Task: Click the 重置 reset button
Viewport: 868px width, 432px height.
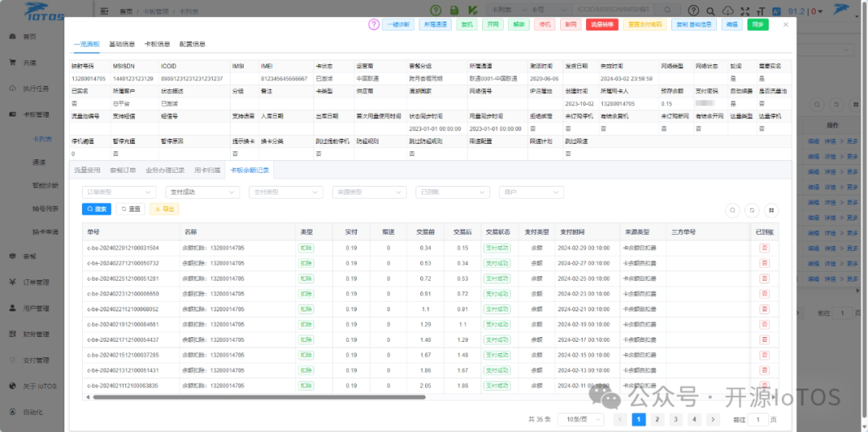Action: coord(131,209)
